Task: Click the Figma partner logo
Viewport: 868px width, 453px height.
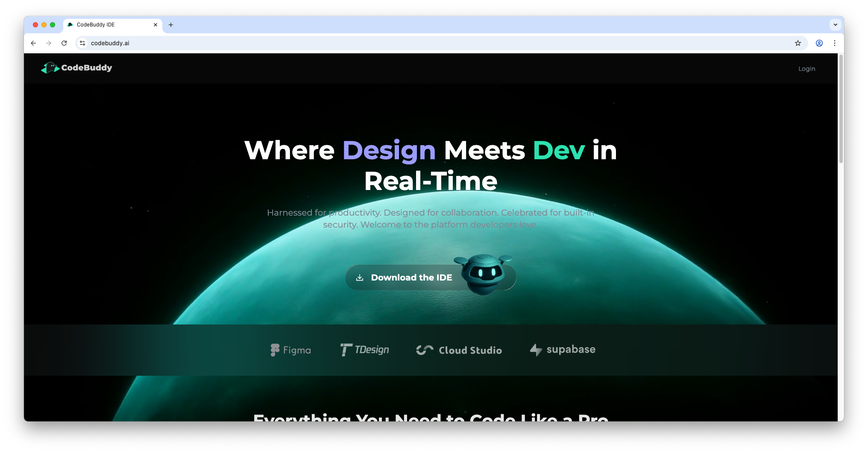Action: click(290, 350)
